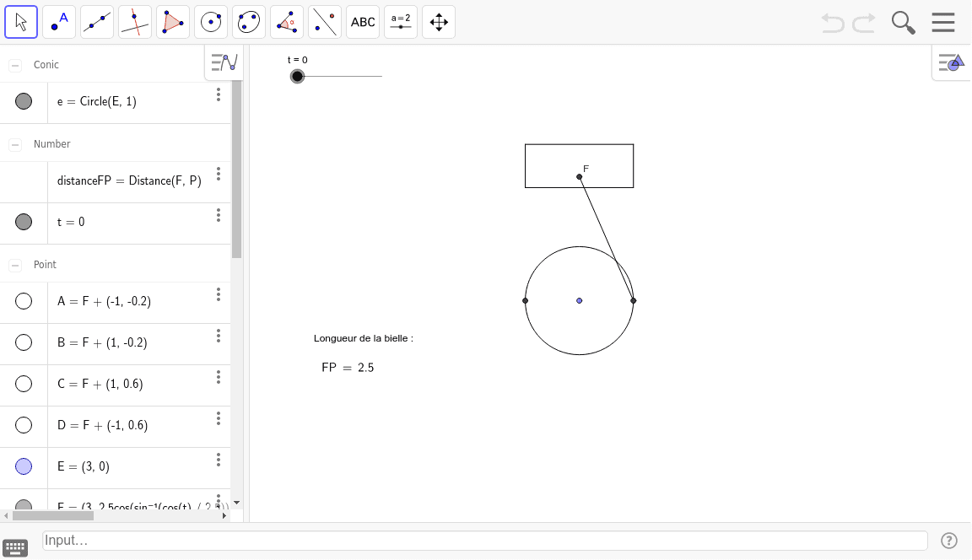Select the Perpendicular Line tool
The image size is (972, 560).
coord(135,22)
